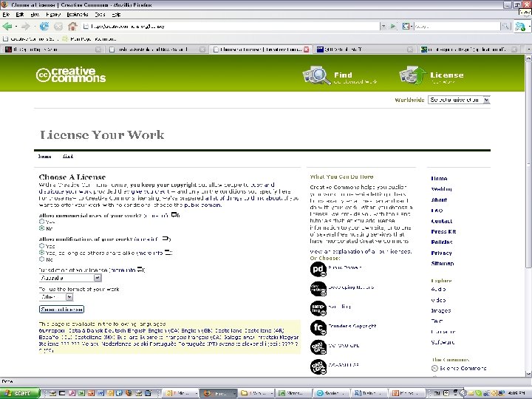Select Yes for allowing commercial uses

[x=41, y=222]
